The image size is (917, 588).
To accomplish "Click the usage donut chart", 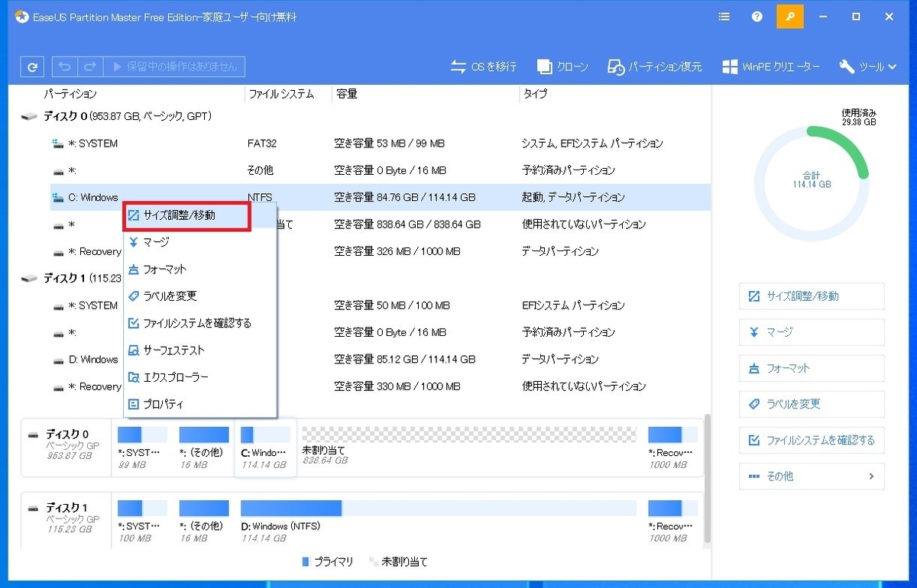I will click(x=812, y=184).
